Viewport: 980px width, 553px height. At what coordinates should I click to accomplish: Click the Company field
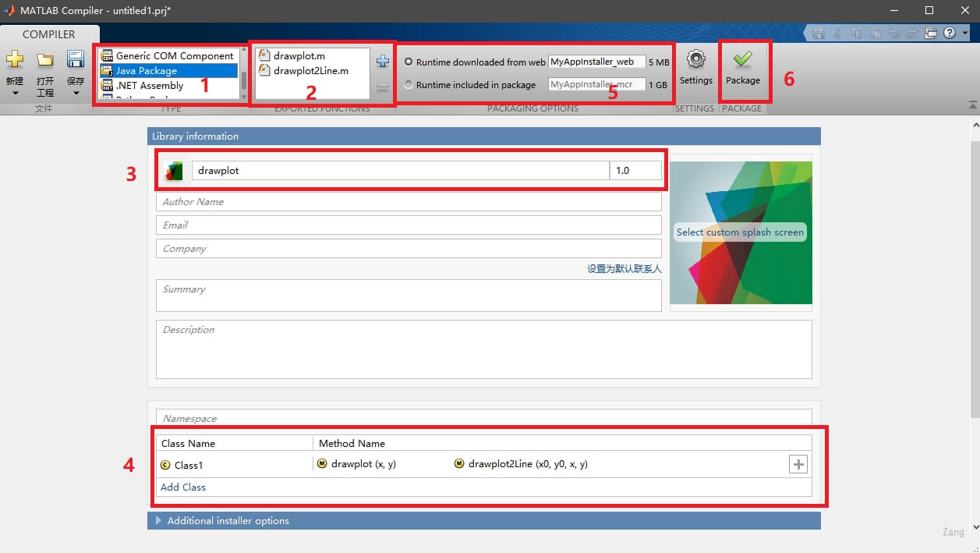pos(409,249)
